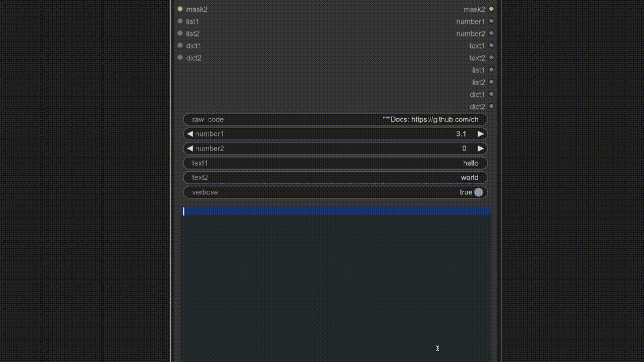Open the raw_code field
Viewport: 644px width, 362px height.
click(335, 119)
